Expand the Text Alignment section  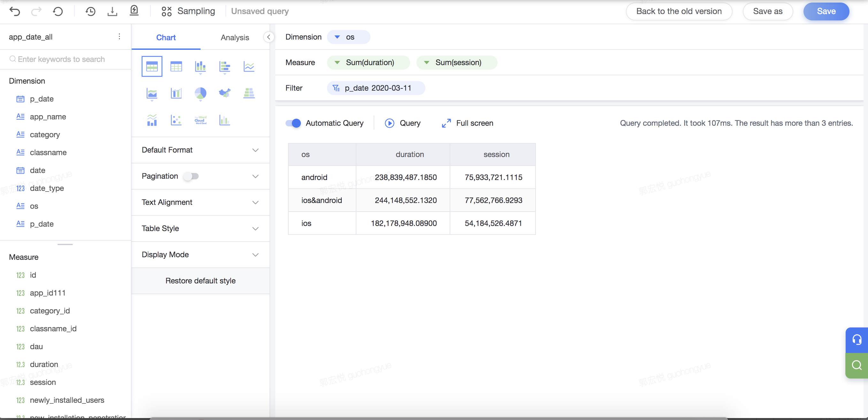[x=201, y=202]
